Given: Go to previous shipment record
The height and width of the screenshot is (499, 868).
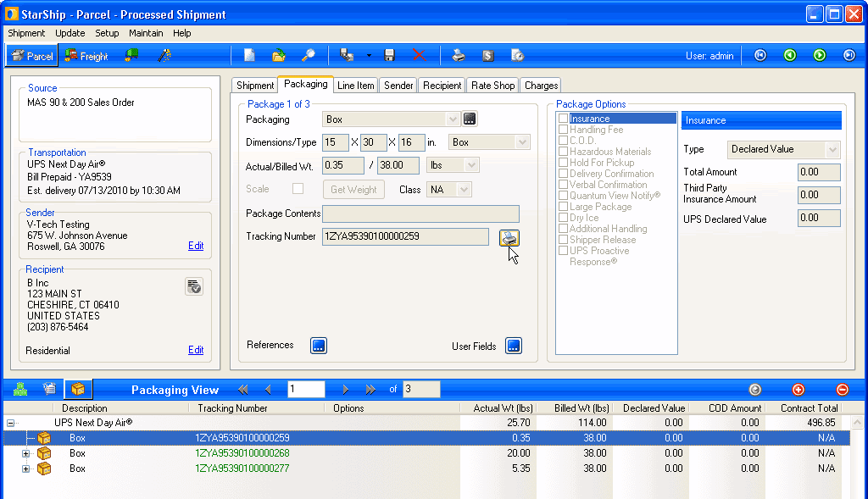Looking at the screenshot, I should [x=790, y=55].
